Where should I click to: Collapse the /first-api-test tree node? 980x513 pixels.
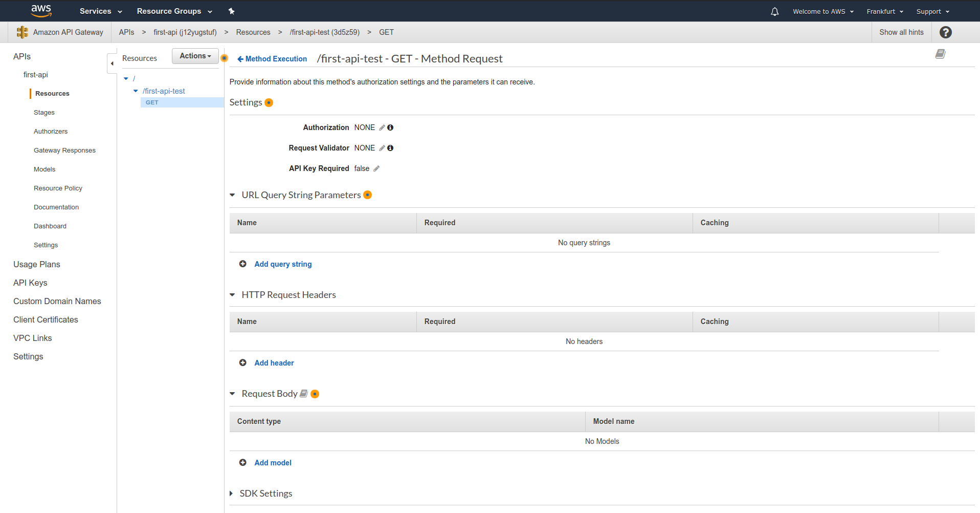(136, 91)
